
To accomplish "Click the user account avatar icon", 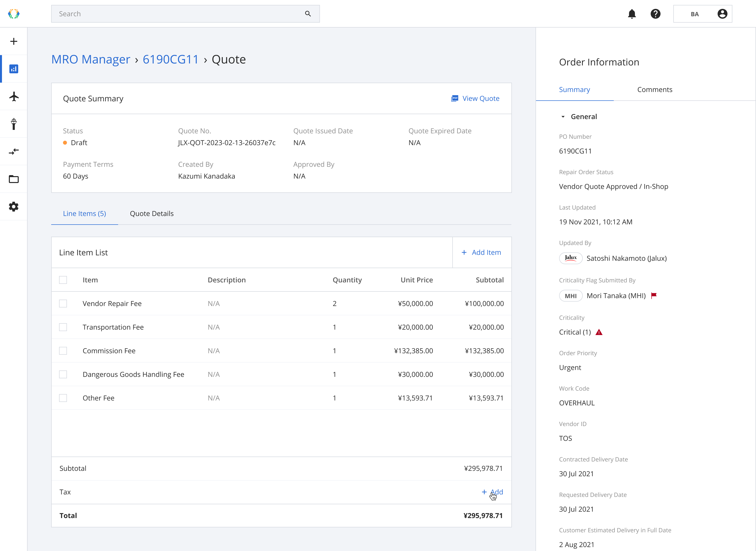I will tap(722, 14).
